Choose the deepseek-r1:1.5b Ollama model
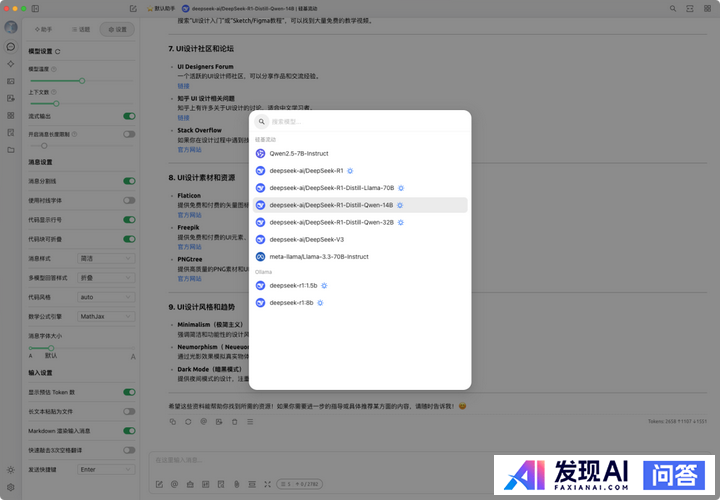This screenshot has height=500, width=720. (x=291, y=285)
